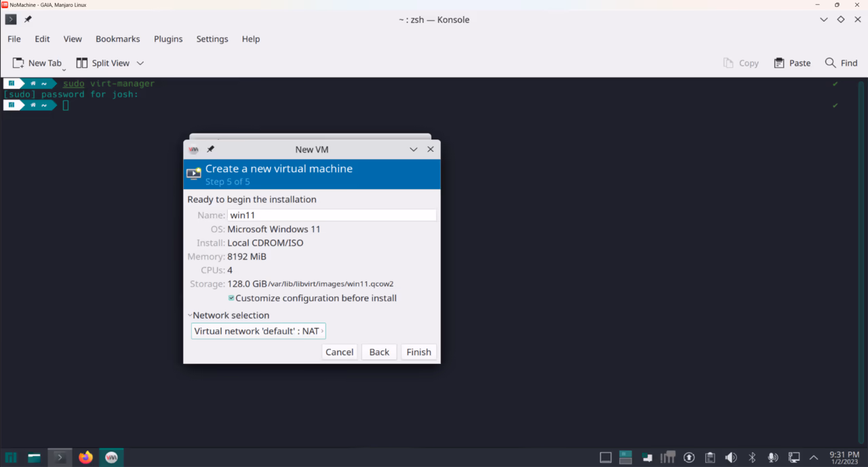This screenshot has width=868, height=467.
Task: Click the Bluetooth icon in the system tray
Action: [752, 457]
